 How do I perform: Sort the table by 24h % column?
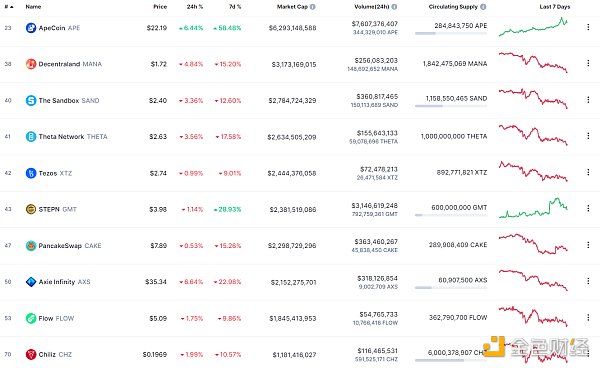(x=195, y=7)
